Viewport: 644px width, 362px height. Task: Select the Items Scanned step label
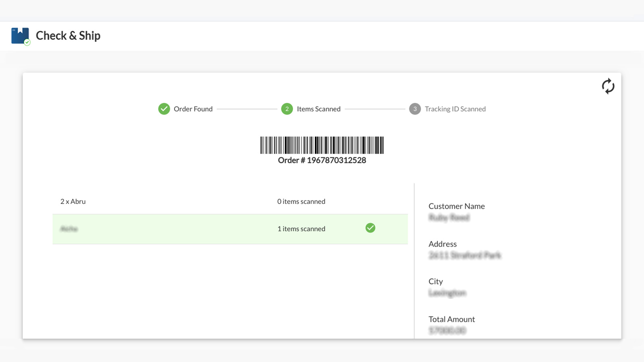pos(318,109)
